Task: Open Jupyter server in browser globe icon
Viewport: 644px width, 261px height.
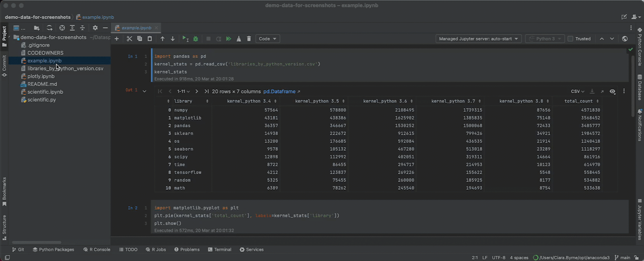Action: coord(625,39)
